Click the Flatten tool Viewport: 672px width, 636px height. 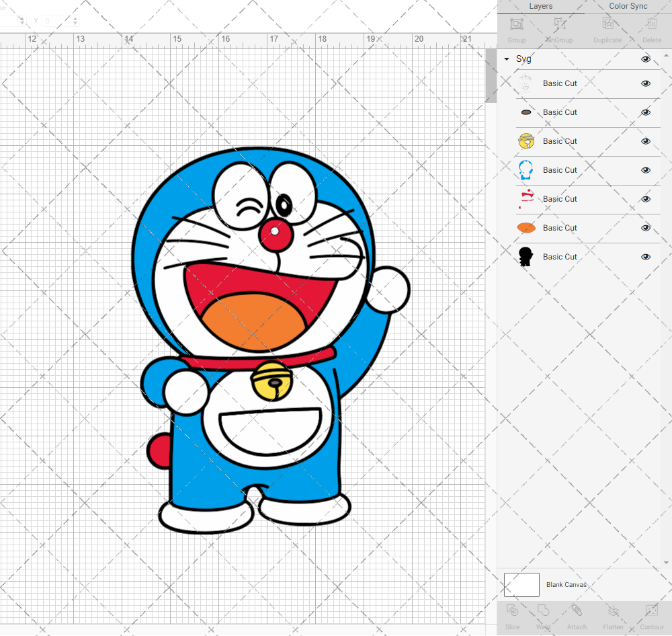(613, 615)
